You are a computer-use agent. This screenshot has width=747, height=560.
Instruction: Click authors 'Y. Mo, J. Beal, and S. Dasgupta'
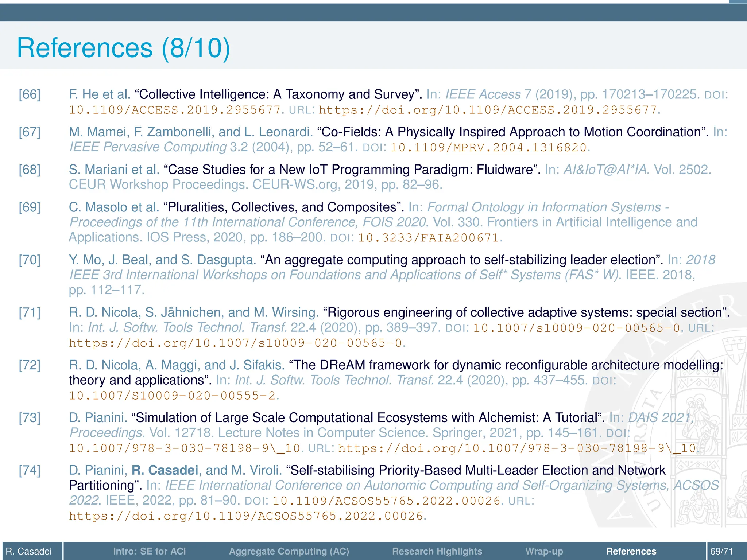(x=163, y=260)
